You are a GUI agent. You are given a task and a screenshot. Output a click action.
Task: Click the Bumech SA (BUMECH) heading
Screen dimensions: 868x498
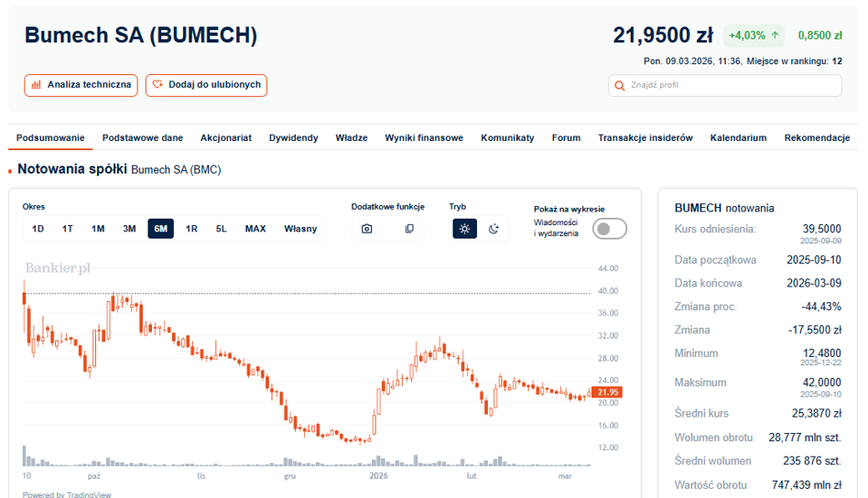click(141, 35)
